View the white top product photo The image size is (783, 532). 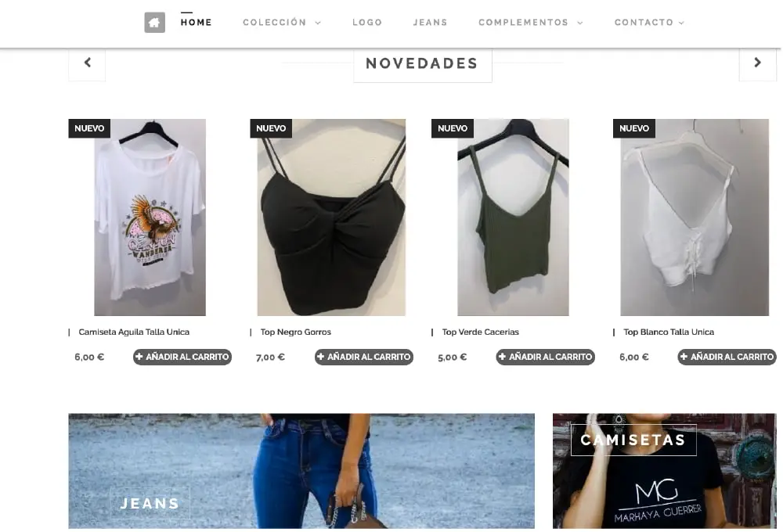click(695, 217)
